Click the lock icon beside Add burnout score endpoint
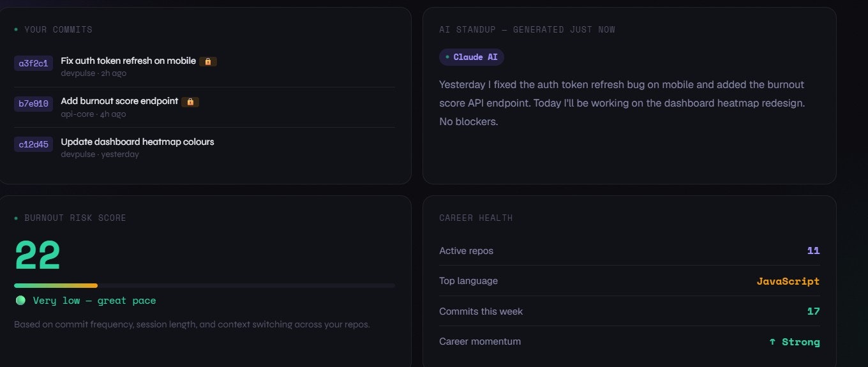Screen dimensions: 868x367 (190, 101)
